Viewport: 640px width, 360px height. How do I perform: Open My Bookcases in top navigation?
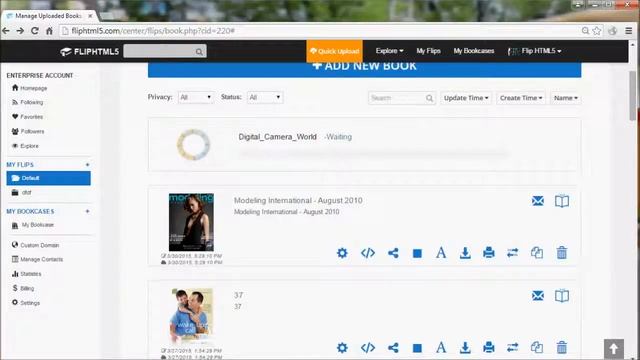(x=473, y=51)
